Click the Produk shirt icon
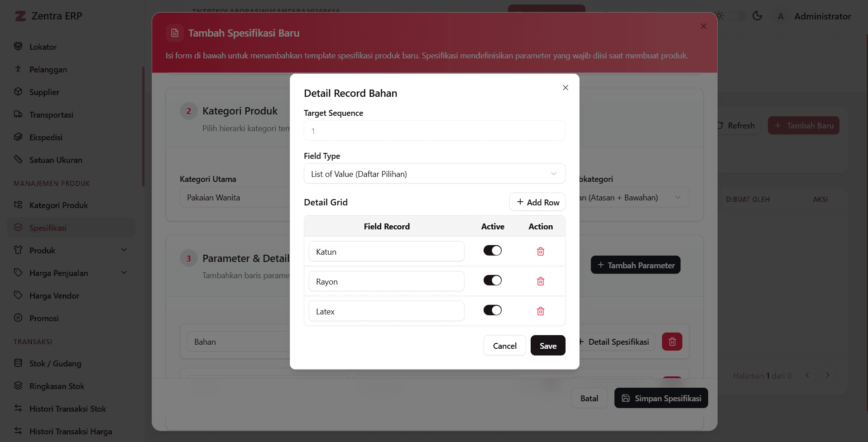868x442 pixels. tap(18, 250)
